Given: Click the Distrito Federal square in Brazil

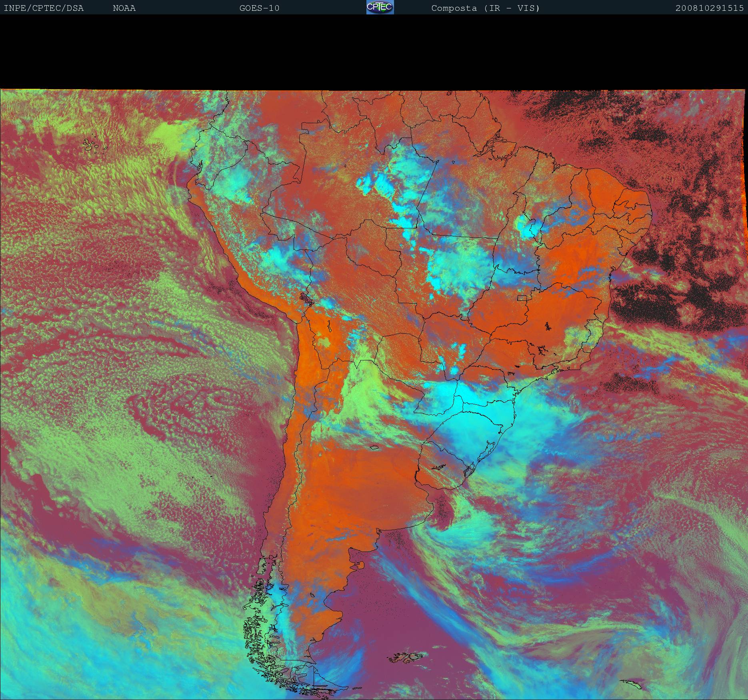Looking at the screenshot, I should [x=522, y=297].
